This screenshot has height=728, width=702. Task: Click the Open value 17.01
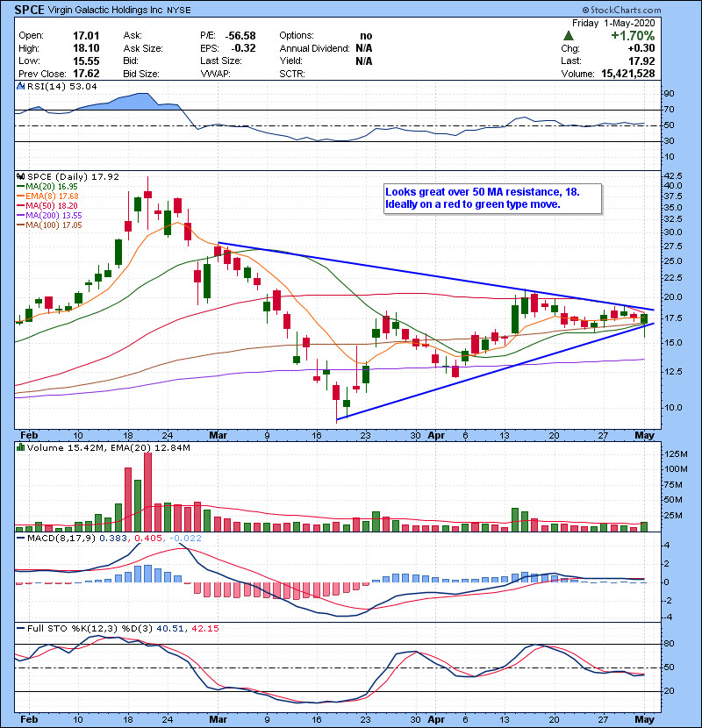(x=86, y=36)
